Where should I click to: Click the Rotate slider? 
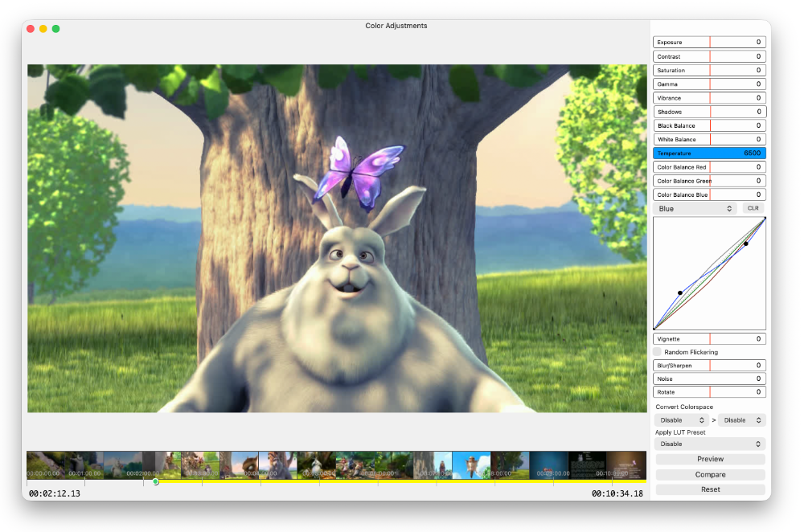tap(709, 392)
